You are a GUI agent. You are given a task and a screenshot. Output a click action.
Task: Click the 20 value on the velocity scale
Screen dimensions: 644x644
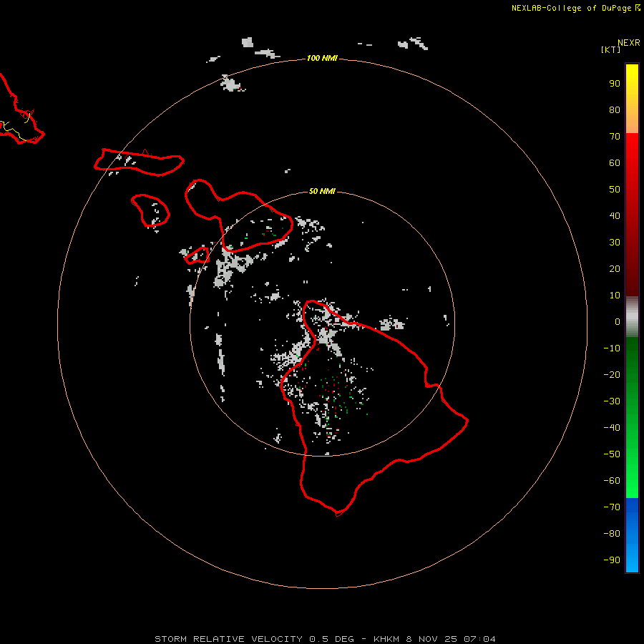615,269
